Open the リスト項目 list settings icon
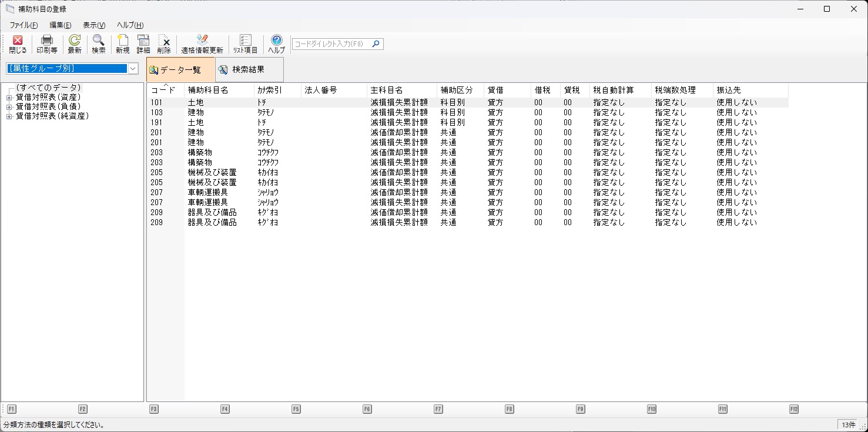This screenshot has width=868, height=432. click(x=245, y=44)
